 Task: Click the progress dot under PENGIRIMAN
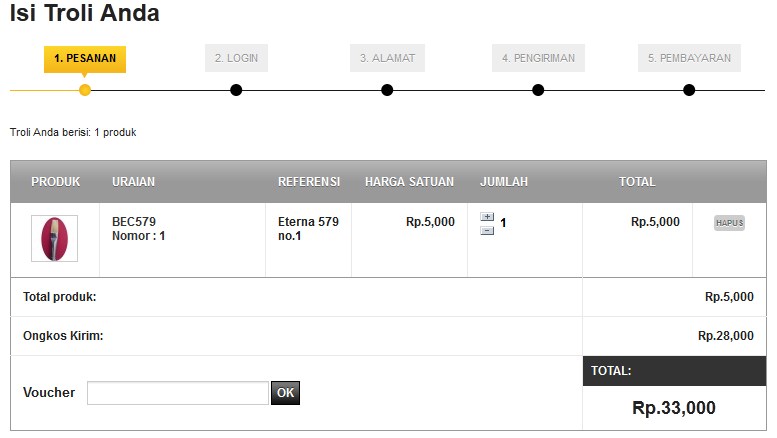pyautogui.click(x=538, y=90)
